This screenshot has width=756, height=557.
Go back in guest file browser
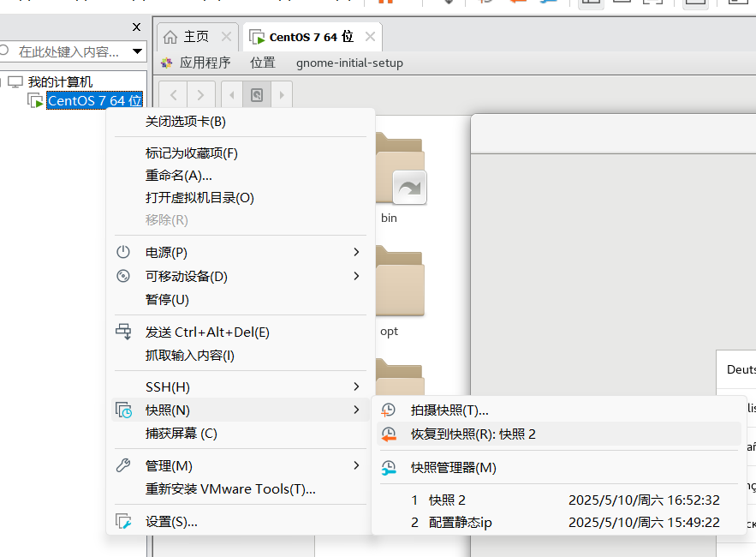pyautogui.click(x=174, y=95)
